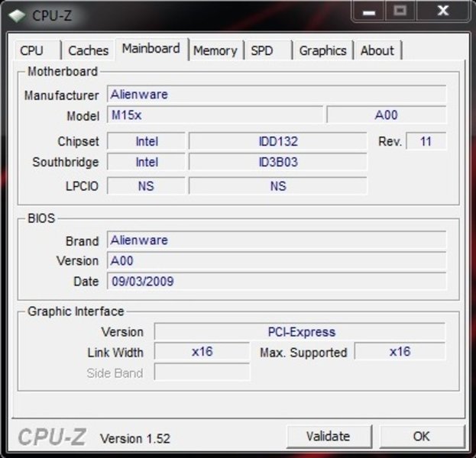
Task: Click the BIOS group title
Action: click(41, 218)
